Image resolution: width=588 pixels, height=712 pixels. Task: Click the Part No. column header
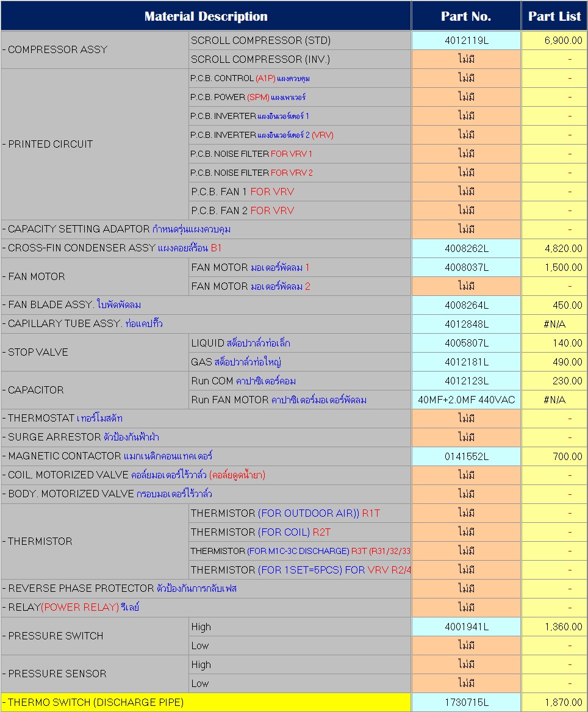(466, 16)
